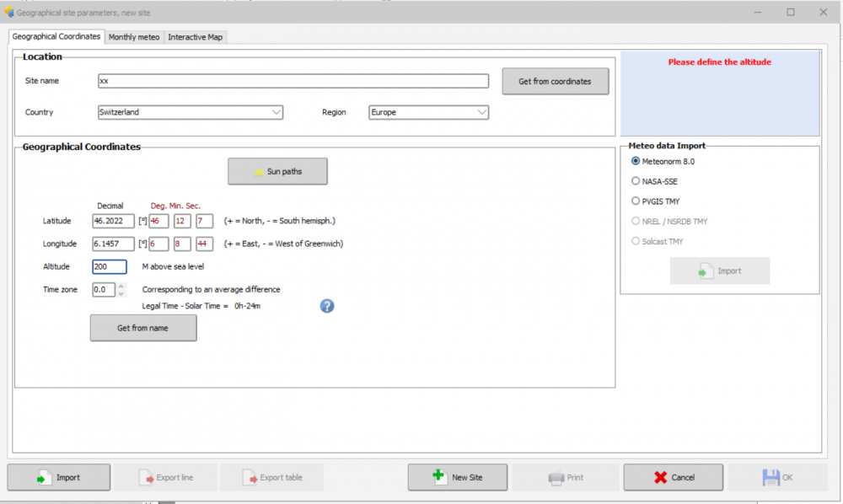The image size is (843, 504).
Task: Click the blue question mark help icon
Action: click(327, 305)
